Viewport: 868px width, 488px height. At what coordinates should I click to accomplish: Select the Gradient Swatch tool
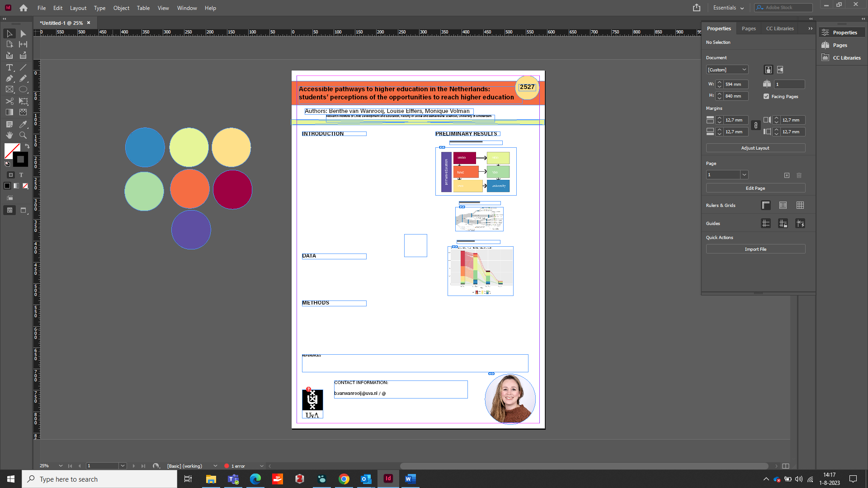[9, 112]
